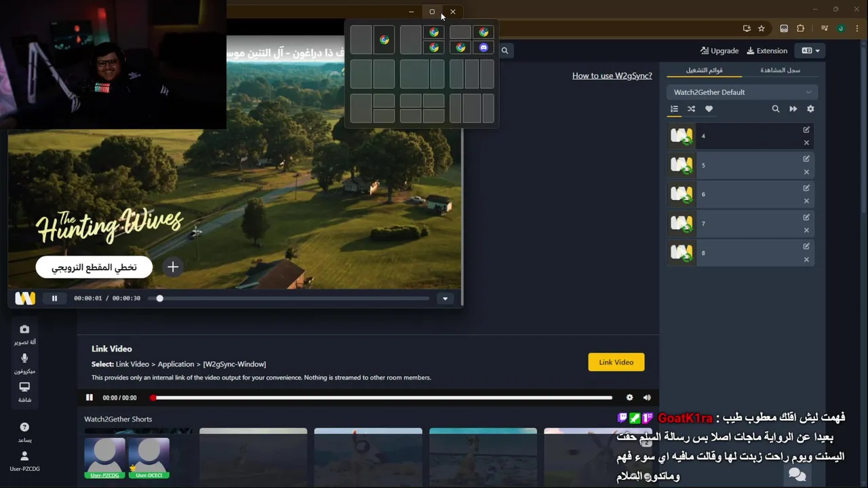The image size is (868, 488).
Task: Edit playlist item 6
Action: click(806, 188)
